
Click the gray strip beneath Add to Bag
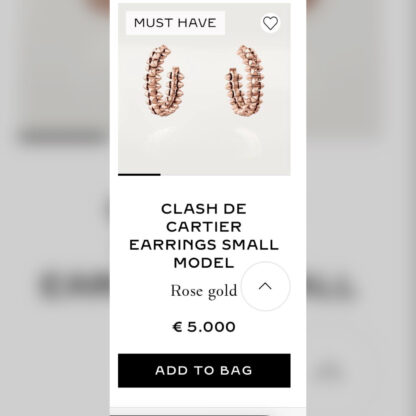pyautogui.click(x=208, y=411)
